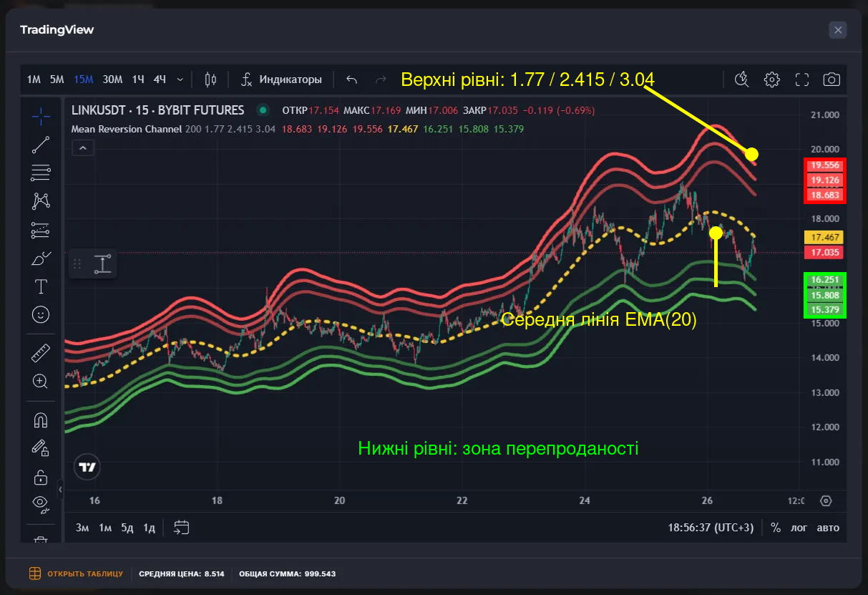Select the 1M timeframe

(34, 79)
